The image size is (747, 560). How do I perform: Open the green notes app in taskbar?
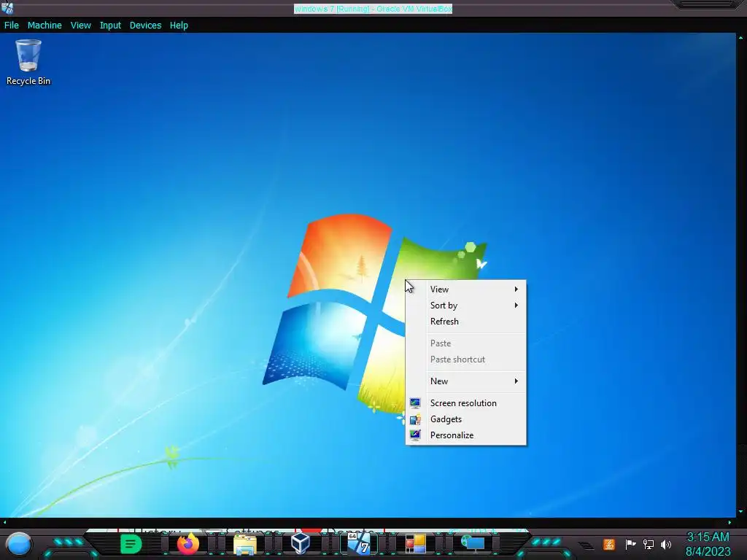click(x=131, y=544)
